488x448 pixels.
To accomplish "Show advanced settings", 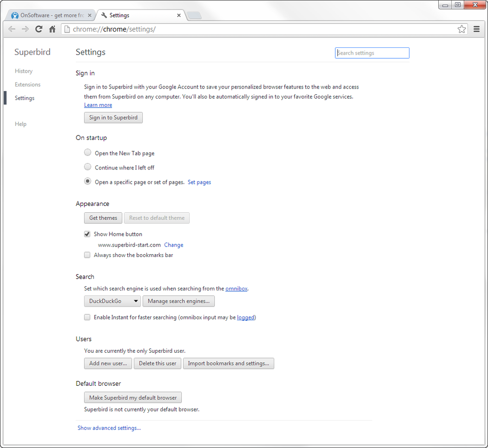I will (x=109, y=428).
